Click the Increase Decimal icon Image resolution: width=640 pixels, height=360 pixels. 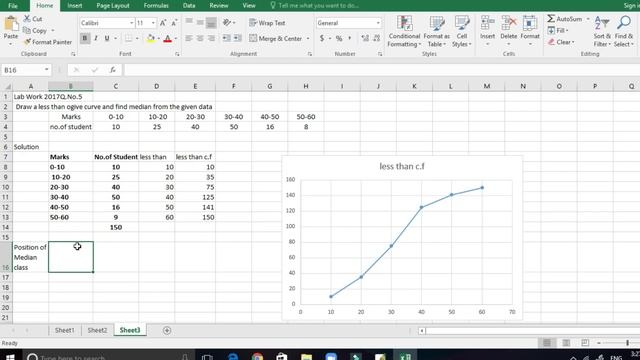click(x=365, y=38)
